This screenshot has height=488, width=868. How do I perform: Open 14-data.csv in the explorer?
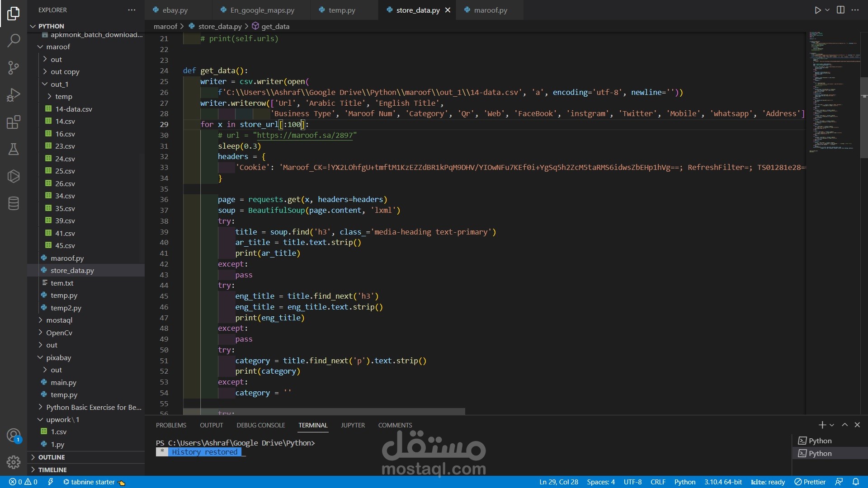73,109
